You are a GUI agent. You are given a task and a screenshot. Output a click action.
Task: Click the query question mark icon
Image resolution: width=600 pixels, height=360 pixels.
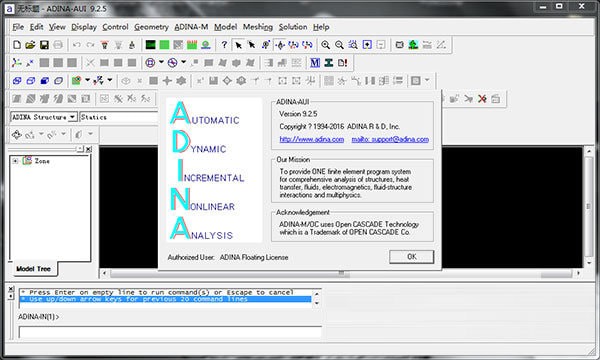pos(224,45)
